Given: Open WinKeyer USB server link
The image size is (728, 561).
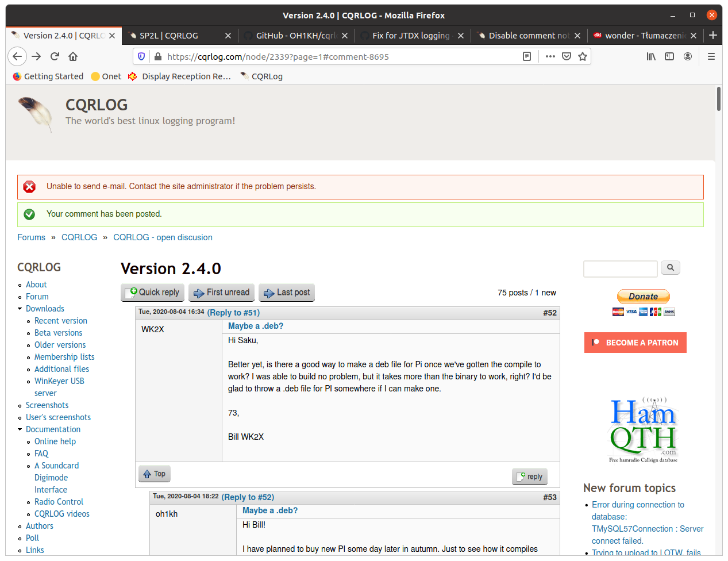Looking at the screenshot, I should [59, 387].
